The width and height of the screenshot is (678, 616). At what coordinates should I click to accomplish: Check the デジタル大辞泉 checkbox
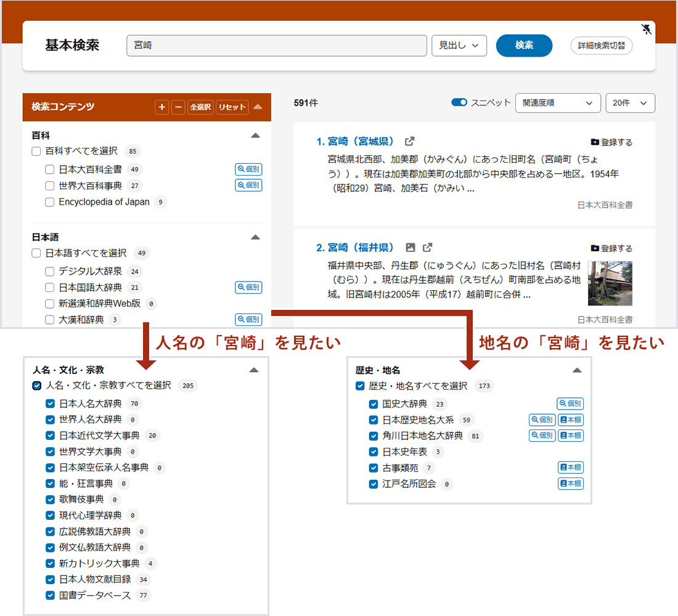pos(50,272)
